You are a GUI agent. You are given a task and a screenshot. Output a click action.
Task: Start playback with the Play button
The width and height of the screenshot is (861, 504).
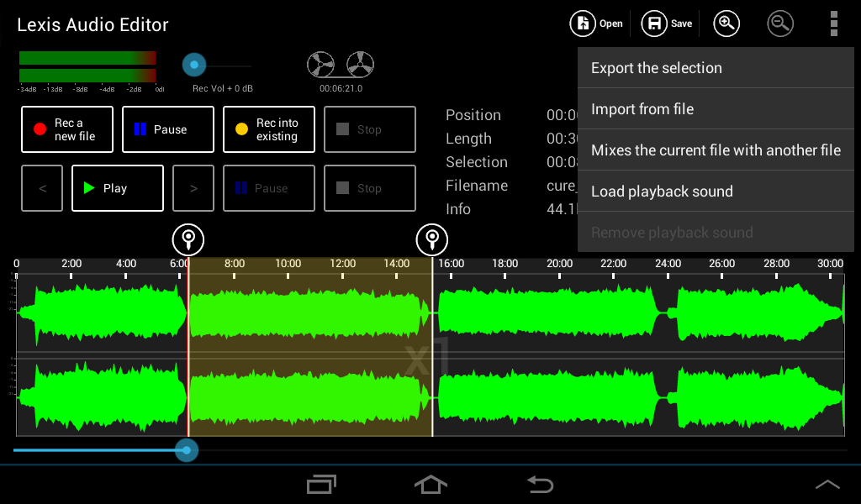pos(118,188)
